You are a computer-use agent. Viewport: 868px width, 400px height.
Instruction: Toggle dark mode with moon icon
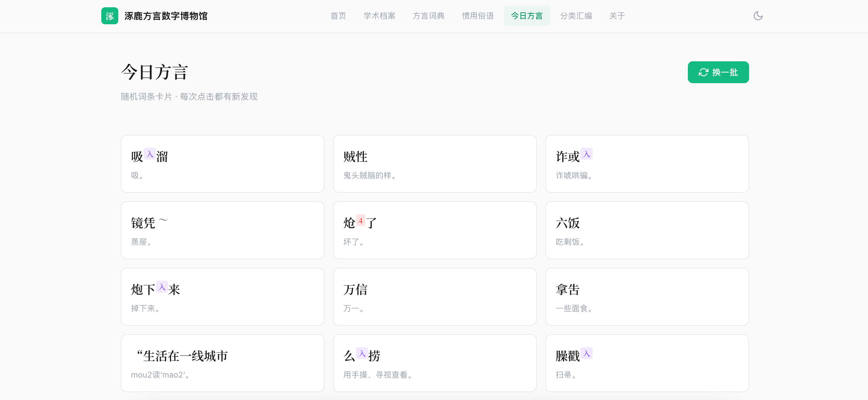(x=758, y=16)
